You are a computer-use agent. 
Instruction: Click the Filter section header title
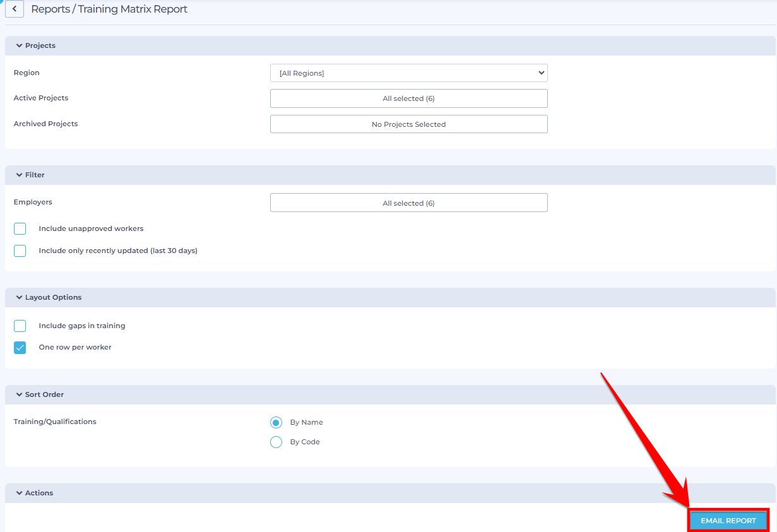[x=35, y=175]
